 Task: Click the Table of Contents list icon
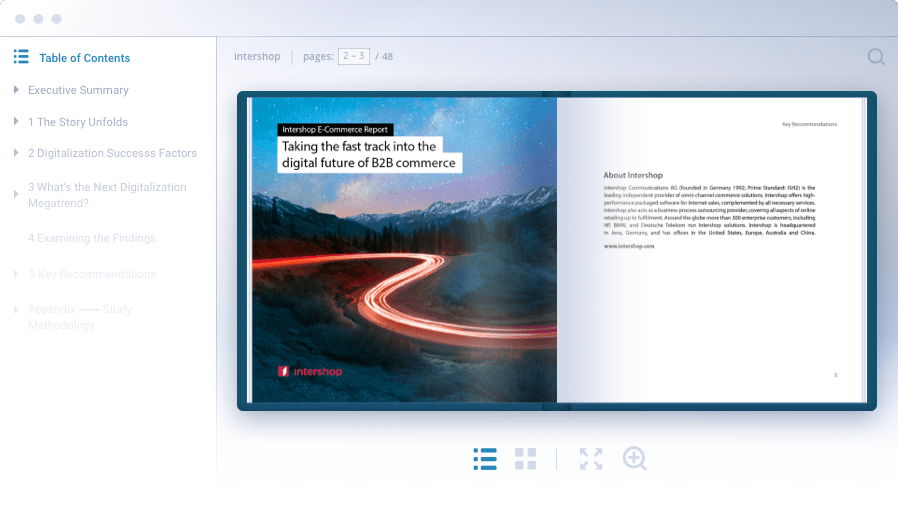[21, 57]
